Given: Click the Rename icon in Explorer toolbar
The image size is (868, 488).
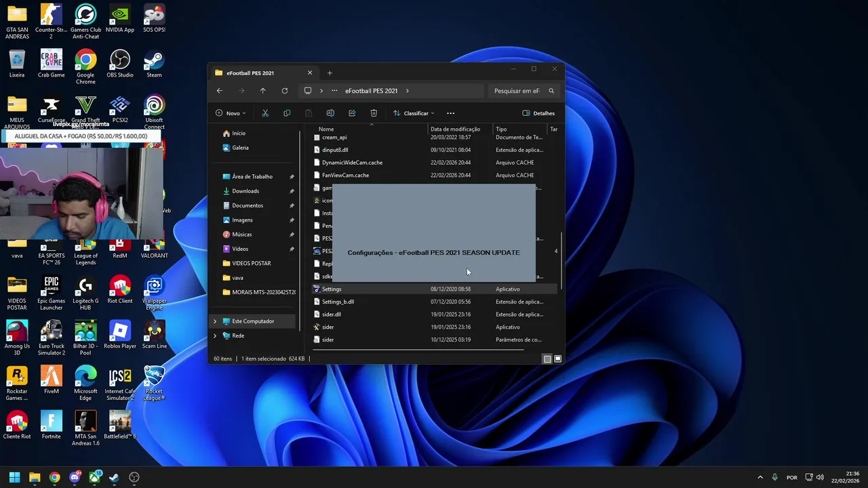Looking at the screenshot, I should point(330,113).
